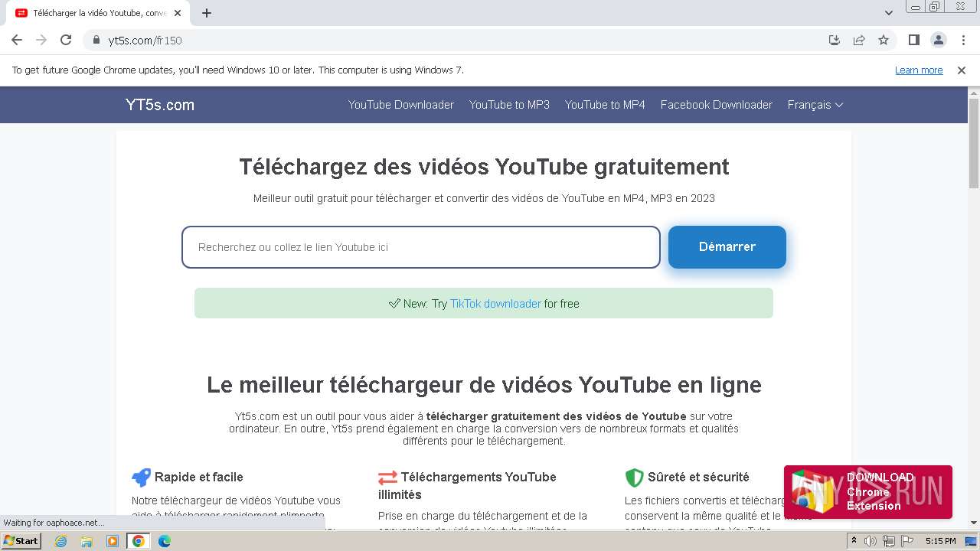Select Chrome on the taskbar
Image resolution: width=980 pixels, height=551 pixels.
click(x=138, y=541)
